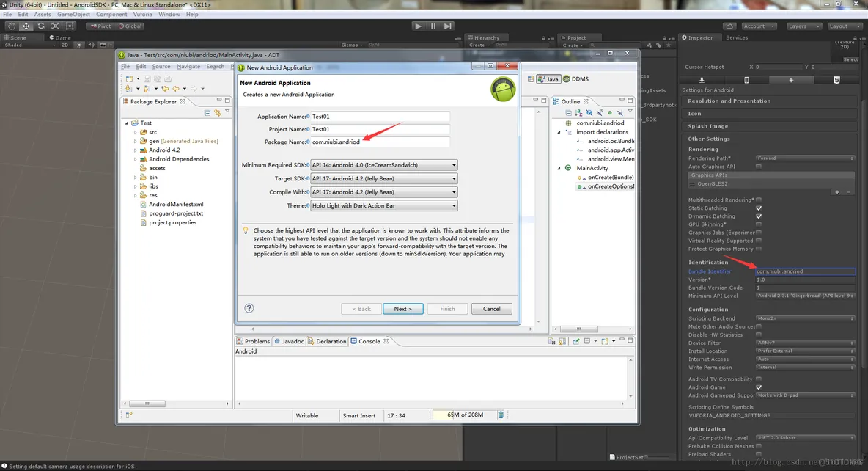Click Package Name input field
Screen dimensions: 868x471
[380, 142]
